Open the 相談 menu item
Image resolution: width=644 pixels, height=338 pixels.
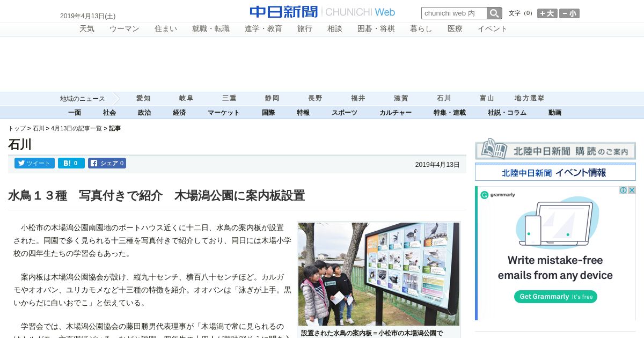tap(335, 29)
